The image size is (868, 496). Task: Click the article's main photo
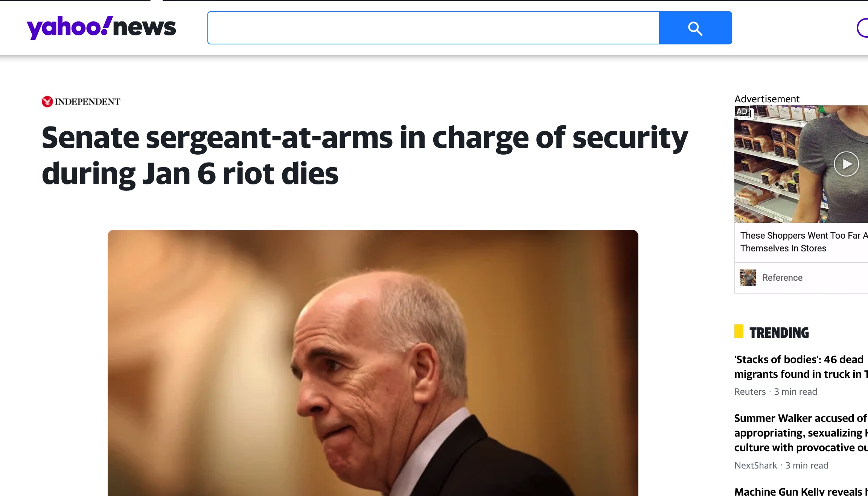373,363
